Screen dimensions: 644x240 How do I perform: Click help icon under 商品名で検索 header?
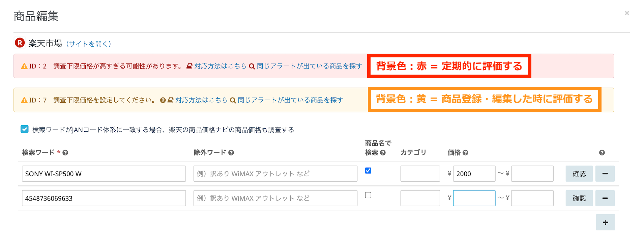click(383, 153)
